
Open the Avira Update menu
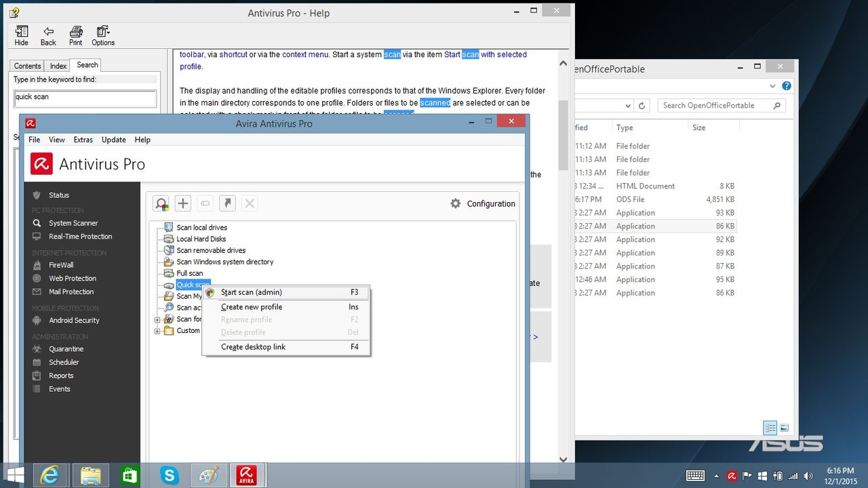pyautogui.click(x=114, y=140)
